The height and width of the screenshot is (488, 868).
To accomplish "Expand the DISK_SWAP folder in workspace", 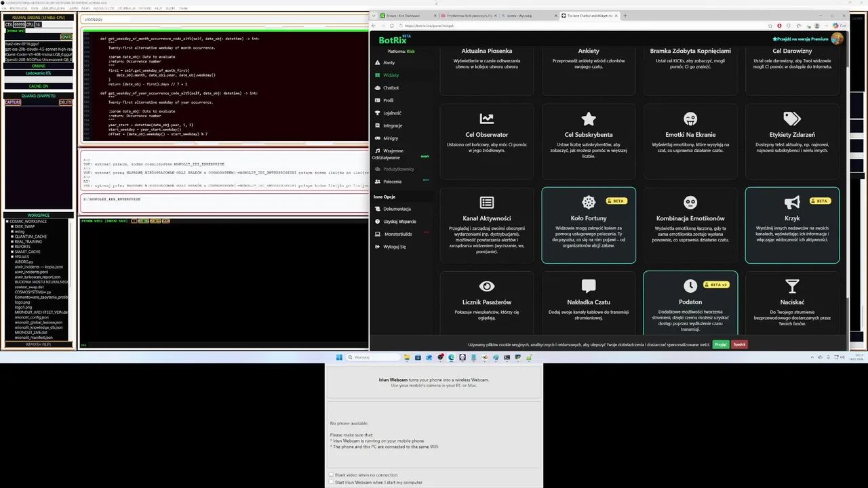I will [12, 226].
